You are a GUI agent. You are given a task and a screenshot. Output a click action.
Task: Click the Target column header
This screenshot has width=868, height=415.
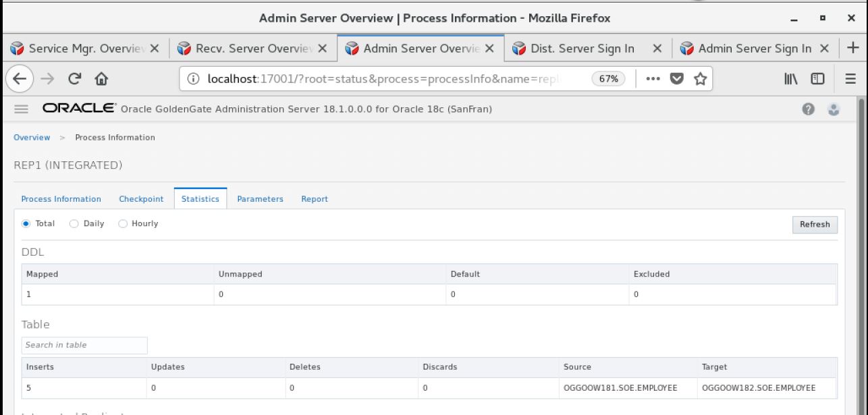click(767, 367)
